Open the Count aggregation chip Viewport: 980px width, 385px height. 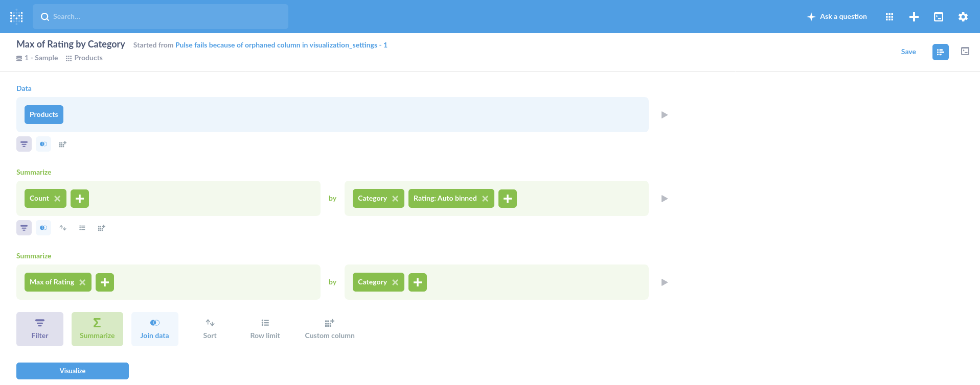39,199
